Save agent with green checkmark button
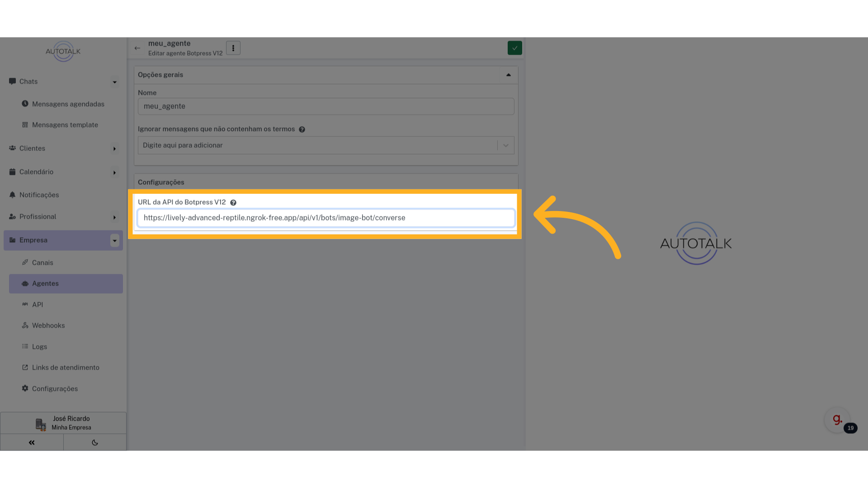 (x=514, y=48)
